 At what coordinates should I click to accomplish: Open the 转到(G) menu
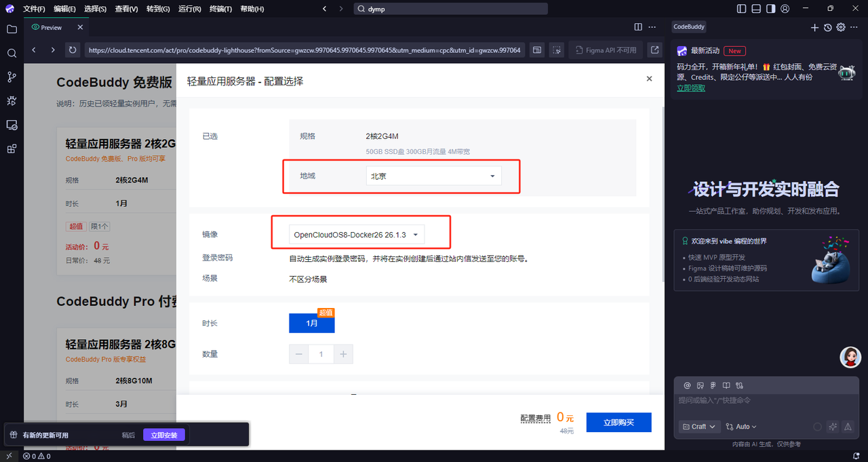pos(158,9)
